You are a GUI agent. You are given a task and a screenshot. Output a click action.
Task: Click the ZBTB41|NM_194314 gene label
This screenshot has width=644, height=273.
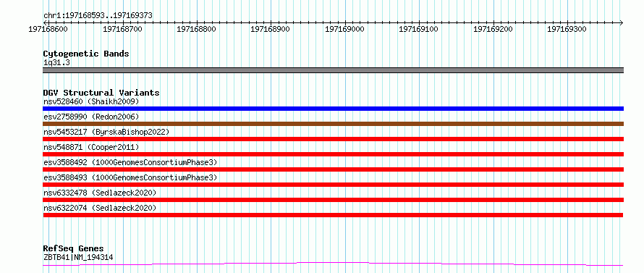[78, 258]
